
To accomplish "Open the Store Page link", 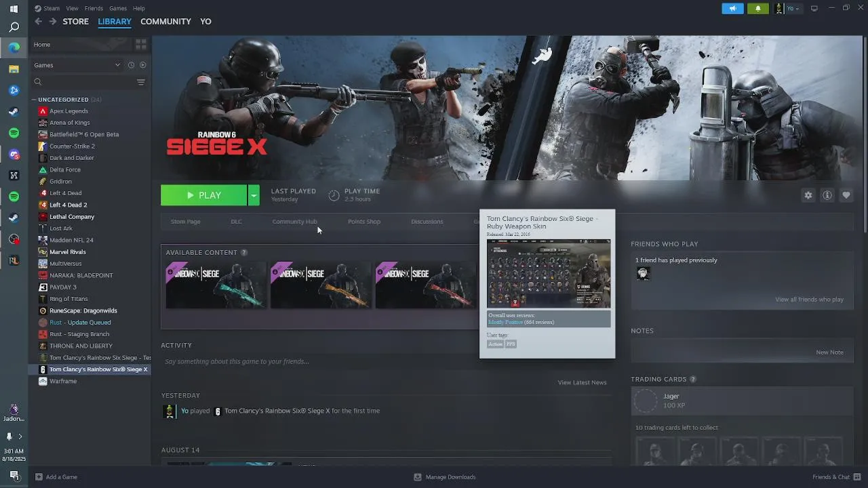I will pos(185,222).
